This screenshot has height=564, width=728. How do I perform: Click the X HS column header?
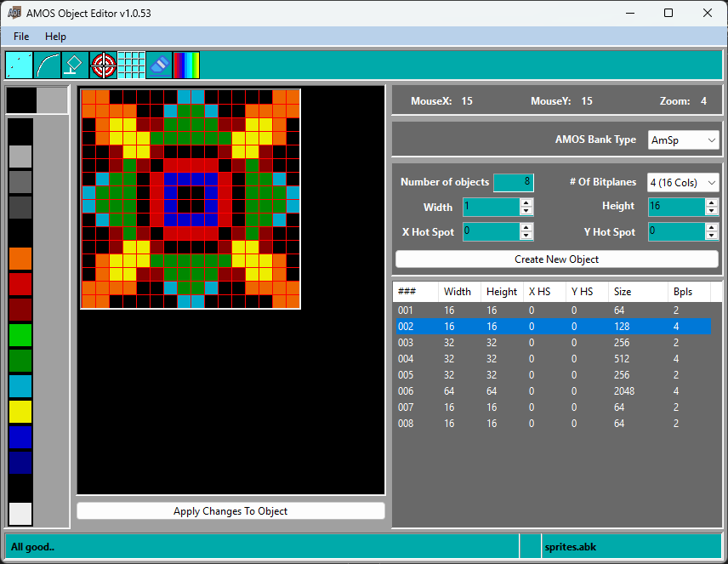(x=544, y=292)
